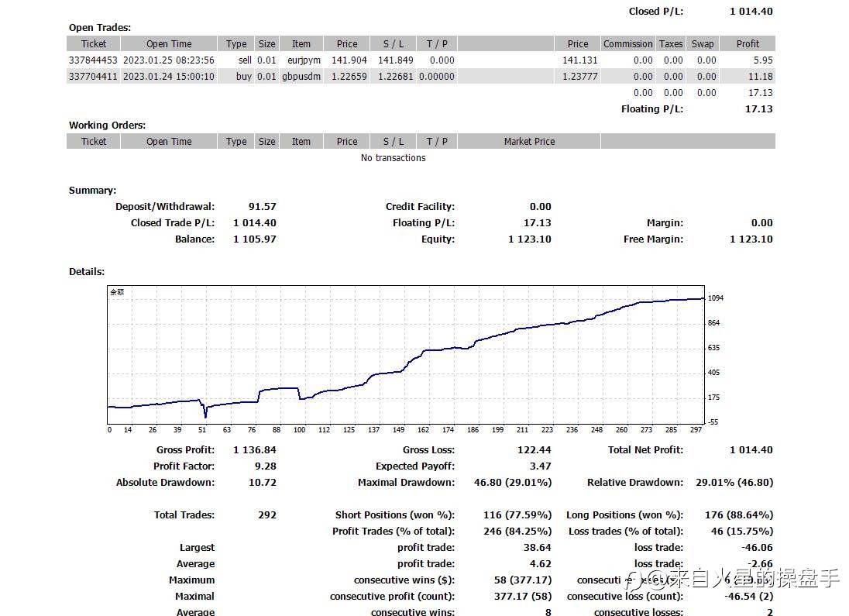The width and height of the screenshot is (849, 616).
Task: Click the Commission column header
Action: [628, 44]
